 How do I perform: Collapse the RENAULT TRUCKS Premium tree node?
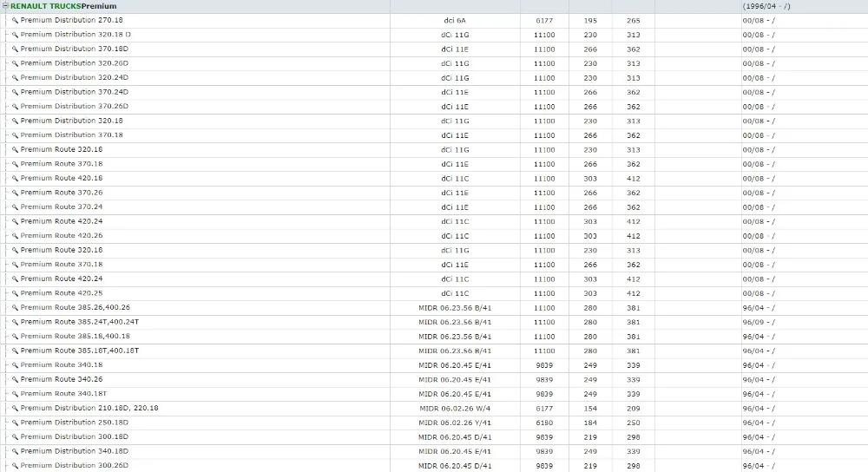[x=6, y=6]
